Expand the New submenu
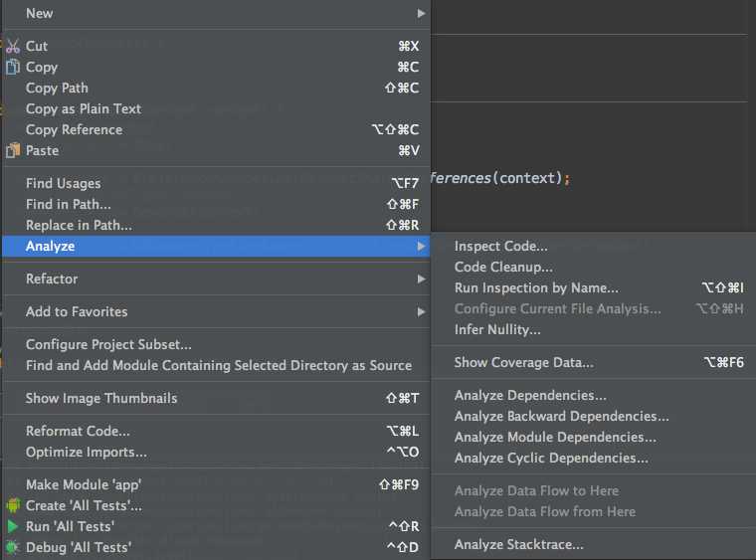The image size is (756, 560). coord(40,13)
